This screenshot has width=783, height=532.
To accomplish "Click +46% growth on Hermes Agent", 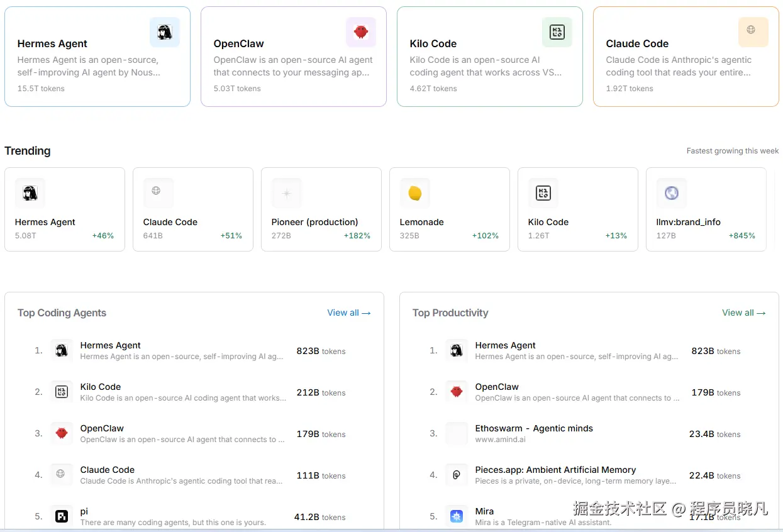I will (103, 236).
